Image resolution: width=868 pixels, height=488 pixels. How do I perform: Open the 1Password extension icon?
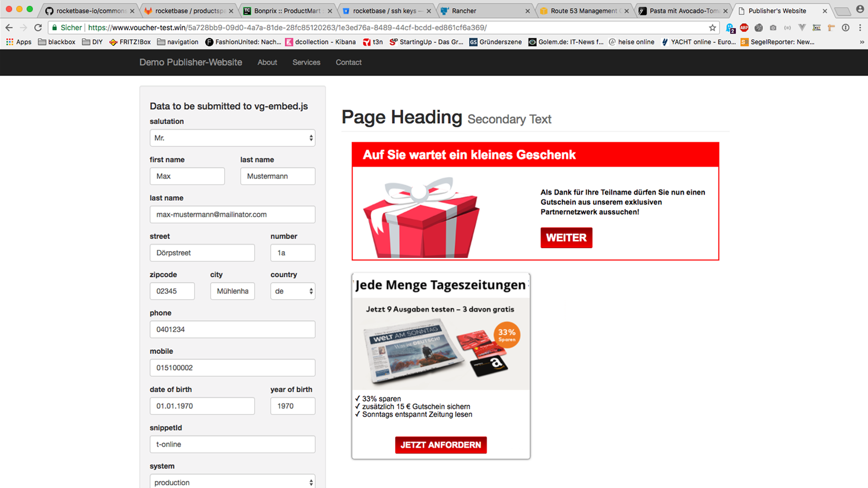pos(845,28)
